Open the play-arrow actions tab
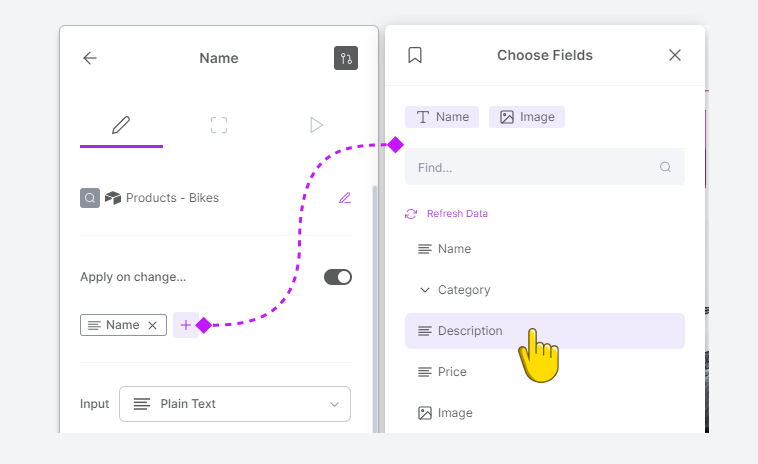758x464 pixels. pyautogui.click(x=316, y=125)
